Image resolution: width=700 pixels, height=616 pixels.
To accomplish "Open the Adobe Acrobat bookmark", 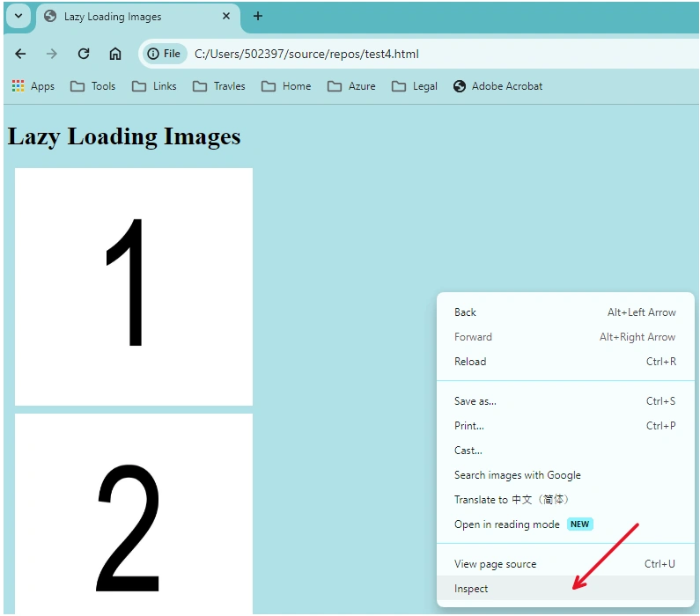I will pyautogui.click(x=497, y=86).
